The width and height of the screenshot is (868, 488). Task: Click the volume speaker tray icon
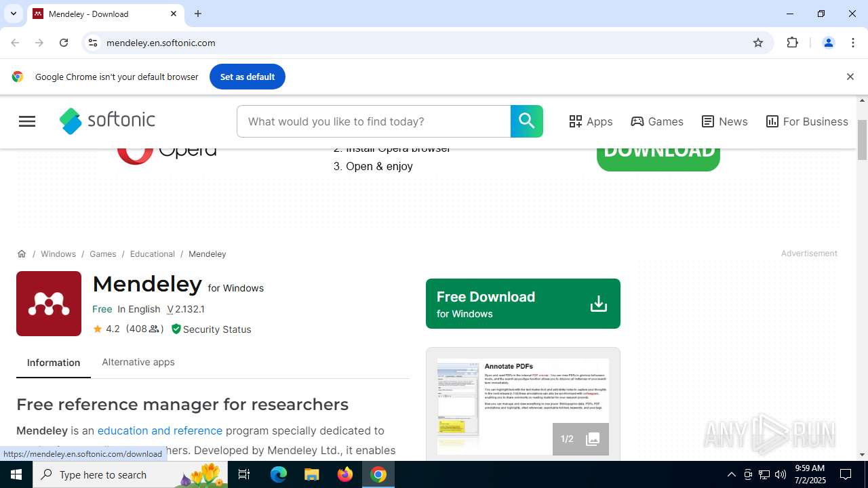[x=781, y=474]
